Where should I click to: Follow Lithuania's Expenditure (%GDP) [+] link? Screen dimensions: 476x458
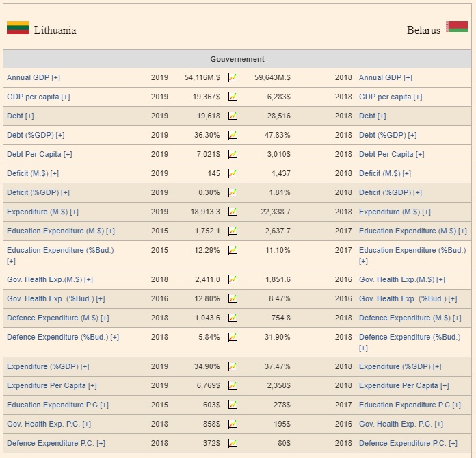(48, 366)
